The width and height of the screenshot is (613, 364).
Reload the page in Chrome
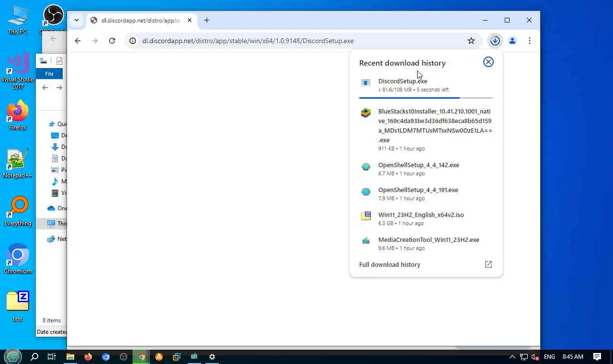pos(112,41)
